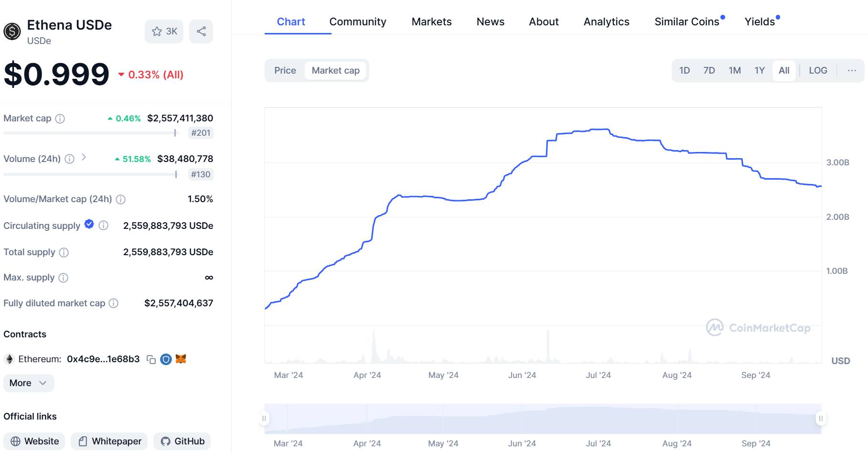The image size is (868, 453).
Task: Switch to the Analytics tab
Action: pos(606,22)
